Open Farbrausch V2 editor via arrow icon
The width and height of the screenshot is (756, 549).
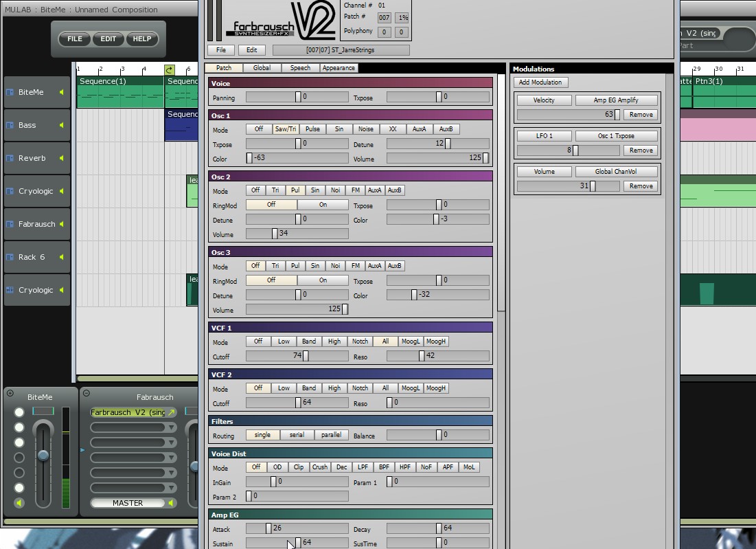[171, 412]
